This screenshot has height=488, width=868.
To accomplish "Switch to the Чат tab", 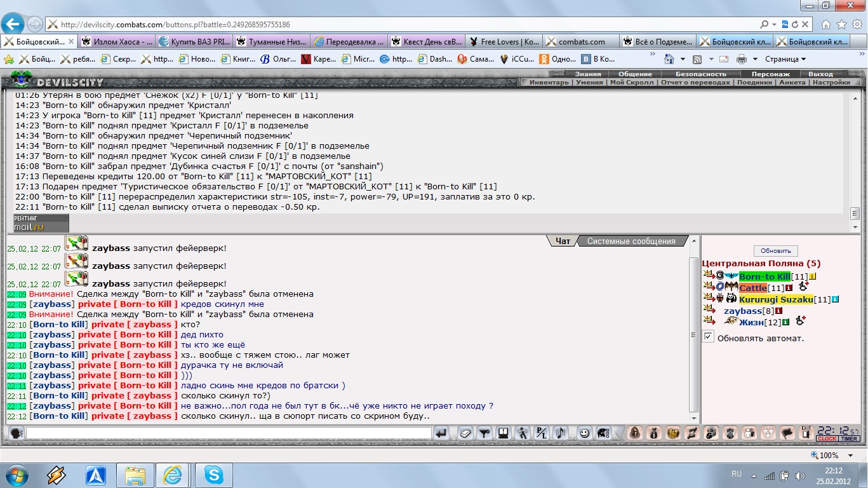I will point(563,241).
